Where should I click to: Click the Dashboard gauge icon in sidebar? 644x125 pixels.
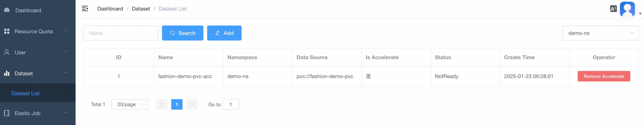(7, 10)
